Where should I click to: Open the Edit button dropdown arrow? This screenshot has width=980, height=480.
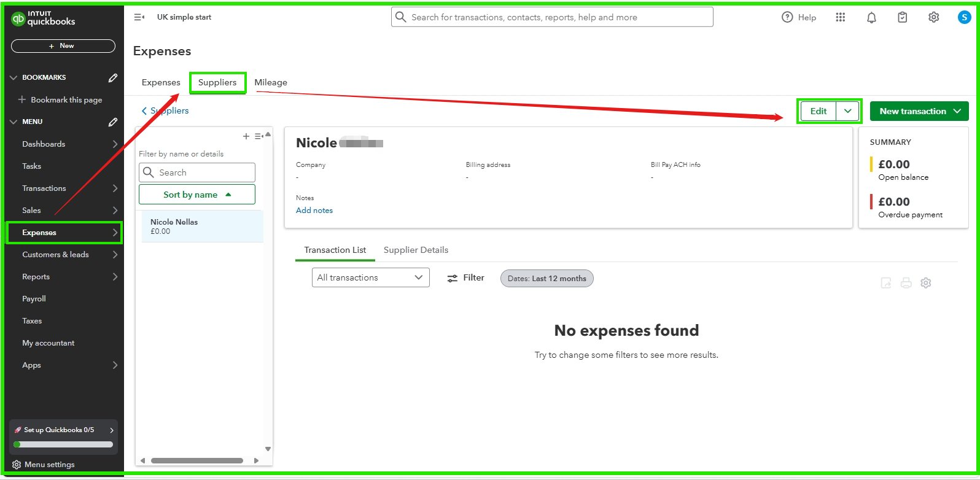click(848, 111)
